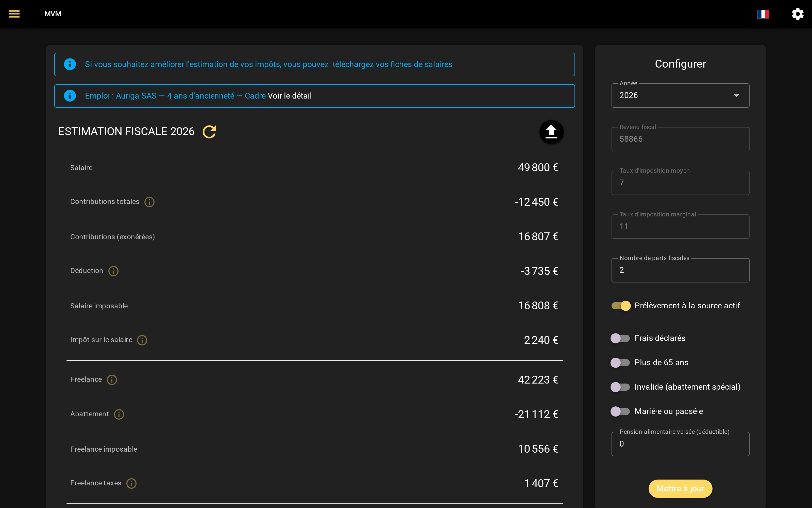Show info for Contributions totales
This screenshot has width=812, height=508.
[149, 202]
